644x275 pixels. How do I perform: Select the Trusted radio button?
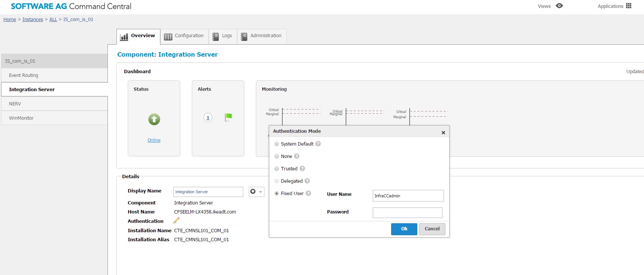pos(277,169)
